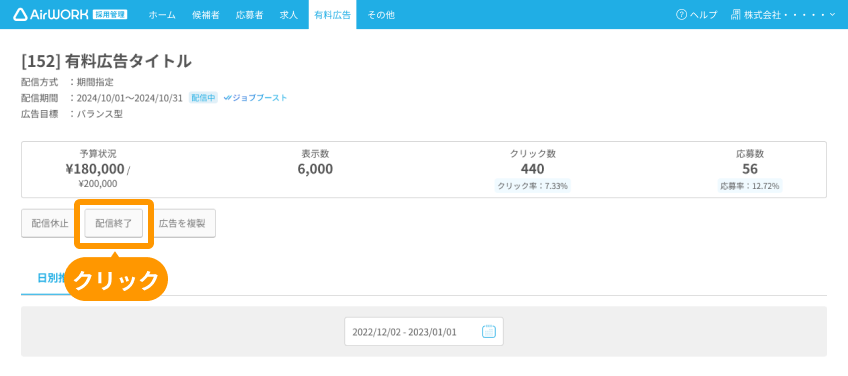
Task: Click the クリック率：7.33% badge
Action: point(533,186)
